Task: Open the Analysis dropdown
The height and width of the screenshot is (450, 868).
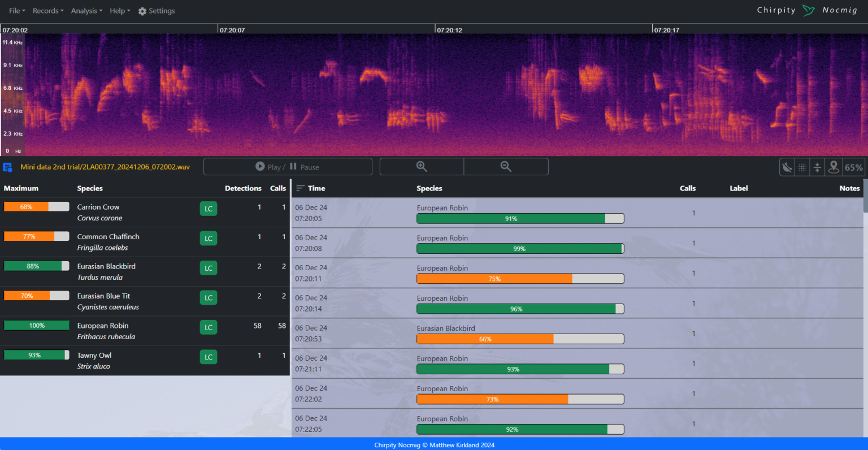Action: [x=86, y=10]
